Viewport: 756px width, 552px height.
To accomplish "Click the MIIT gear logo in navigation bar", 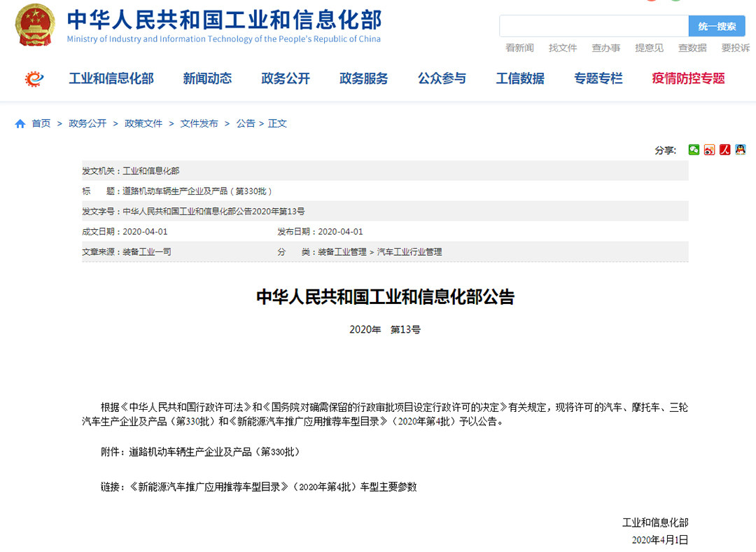I will 34,78.
